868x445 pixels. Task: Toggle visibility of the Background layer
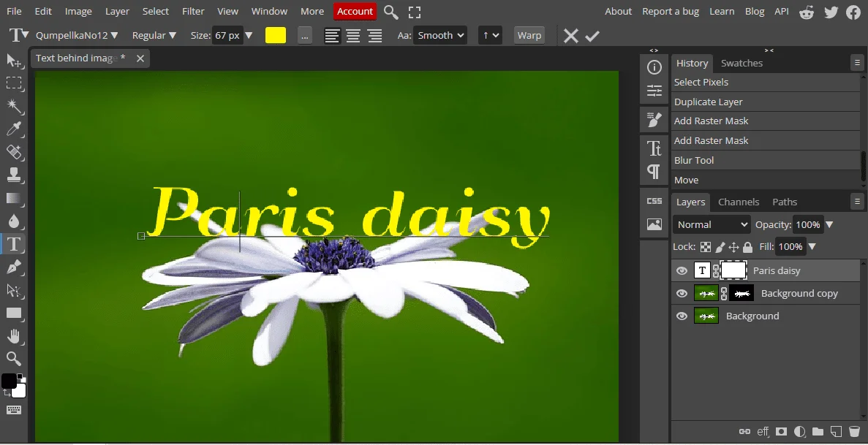(x=682, y=316)
